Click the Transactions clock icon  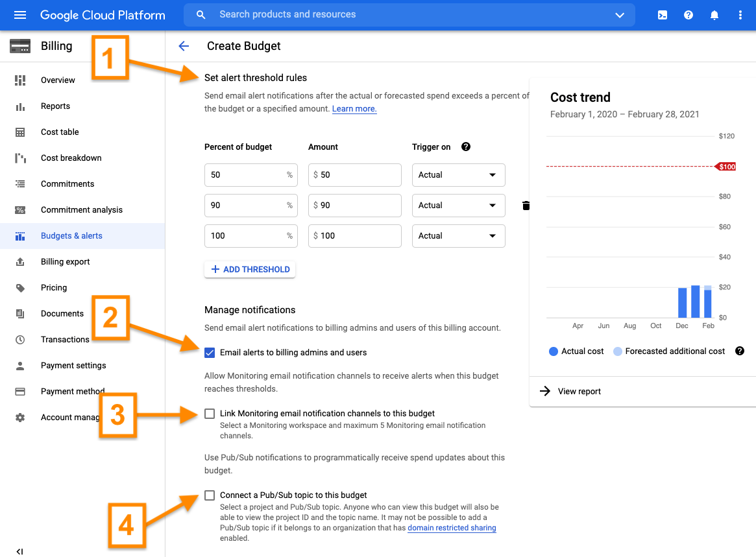[20, 340]
